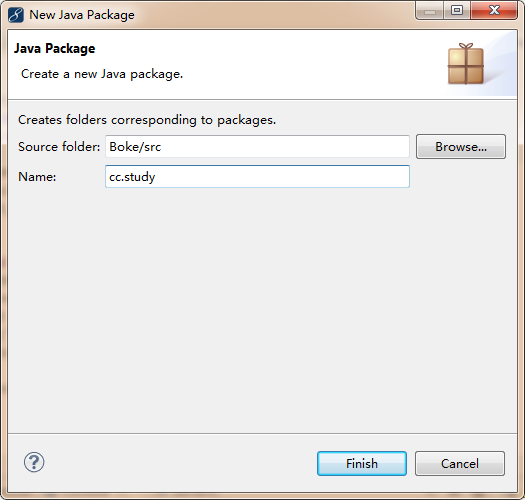Click the "Name:" label
The image size is (525, 500).
[37, 176]
